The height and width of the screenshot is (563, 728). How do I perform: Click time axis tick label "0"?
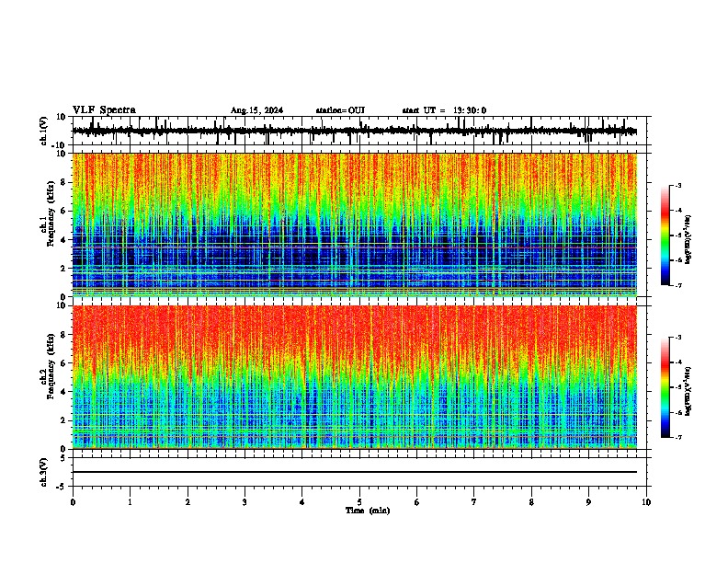click(73, 502)
